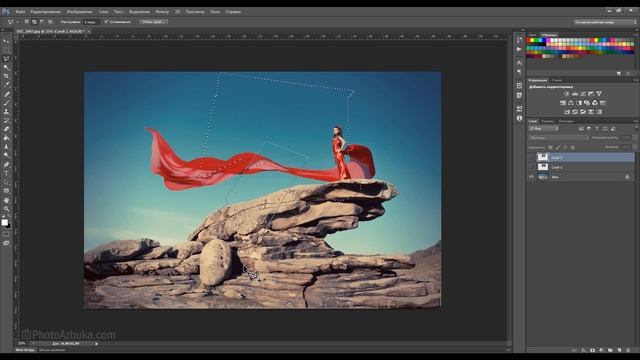Toggle the anti-aliasing checkbox in options bar

pyautogui.click(x=107, y=22)
